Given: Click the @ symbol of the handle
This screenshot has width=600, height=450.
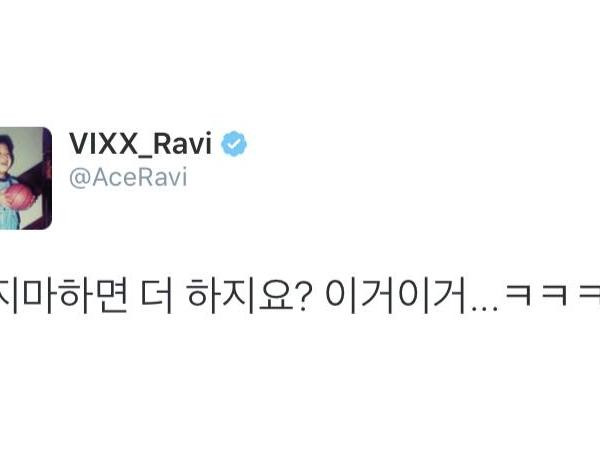Looking at the screenshot, I should (x=80, y=178).
